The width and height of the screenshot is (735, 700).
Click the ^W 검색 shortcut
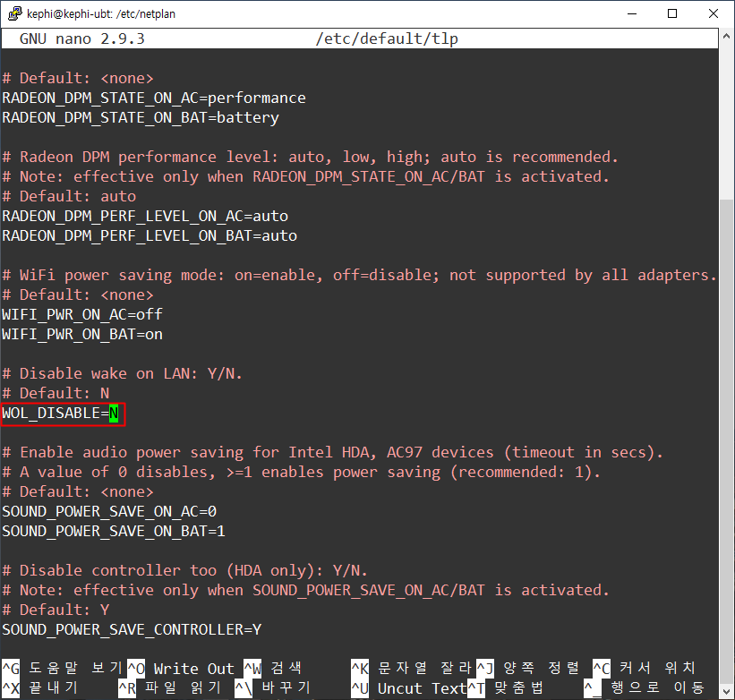tap(273, 669)
